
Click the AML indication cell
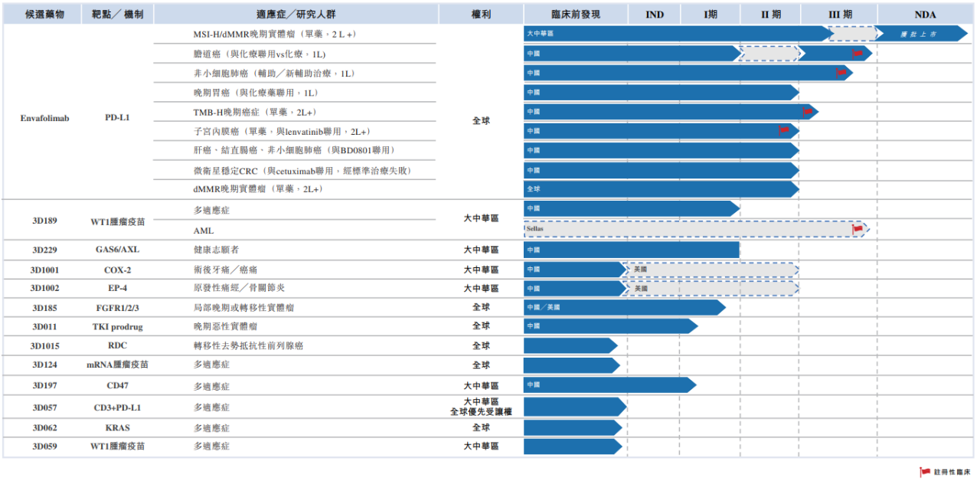204,231
